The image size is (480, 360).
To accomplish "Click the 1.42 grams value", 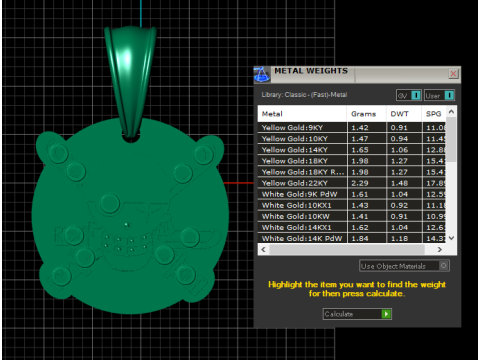I will tap(360, 128).
